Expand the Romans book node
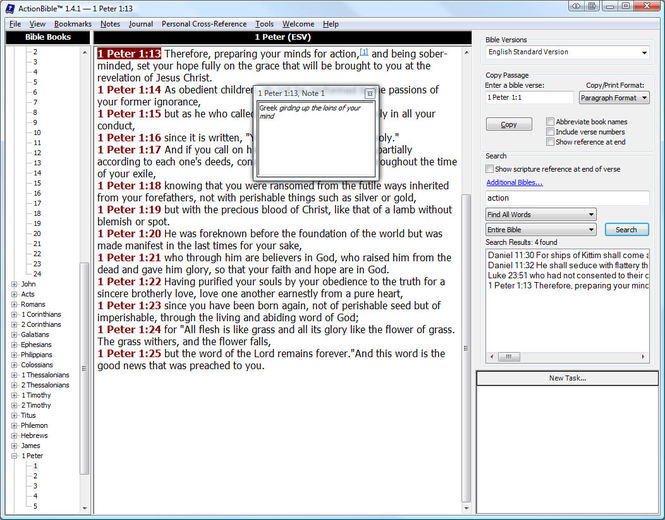Image resolution: width=665 pixels, height=520 pixels. pos(14,305)
